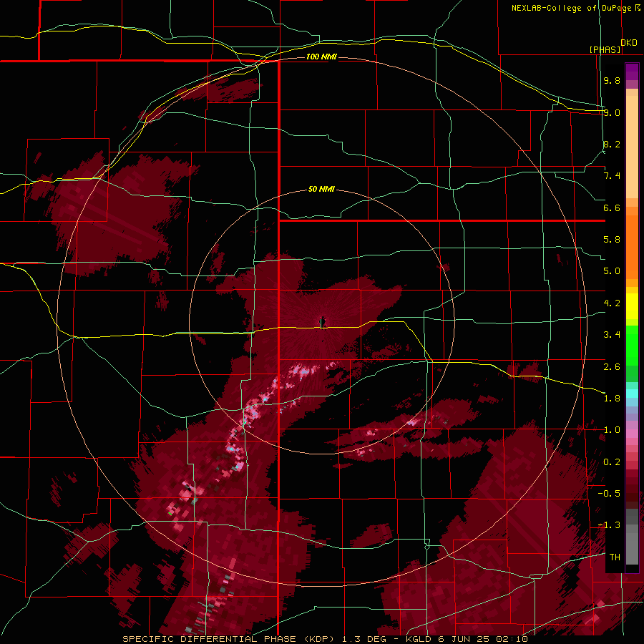Click the 8.2 scale value
Screen dimensions: 644x644
(612, 144)
